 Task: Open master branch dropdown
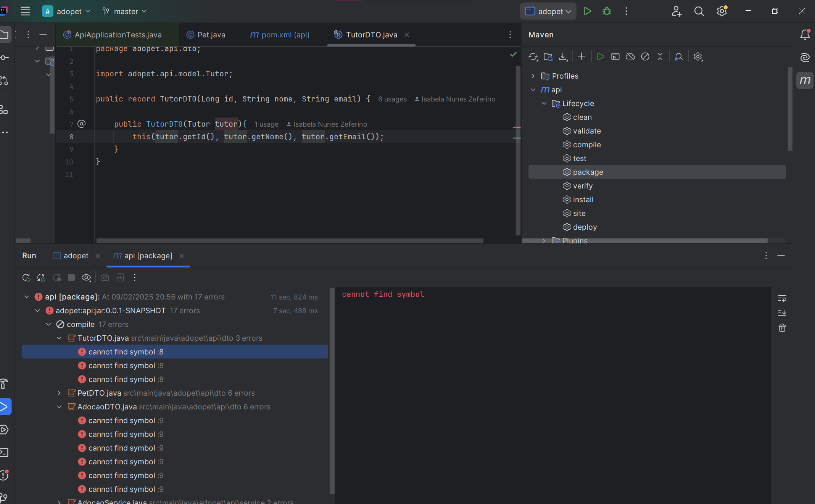click(x=124, y=11)
